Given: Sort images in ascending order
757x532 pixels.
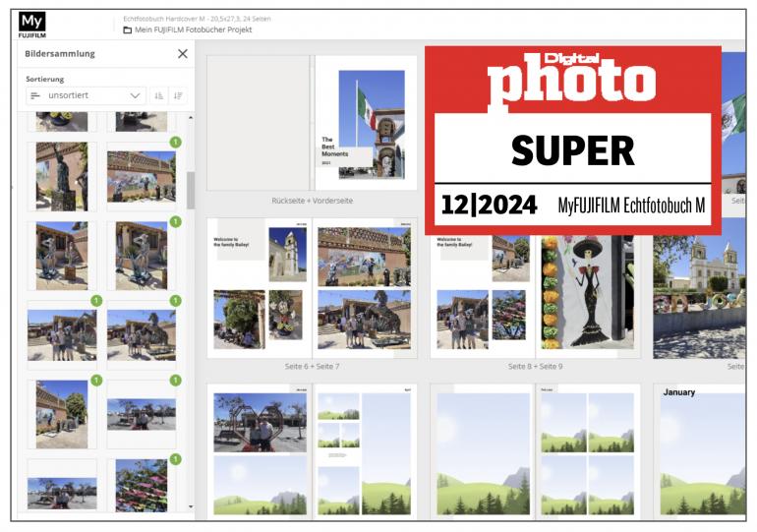Looking at the screenshot, I should [x=159, y=95].
